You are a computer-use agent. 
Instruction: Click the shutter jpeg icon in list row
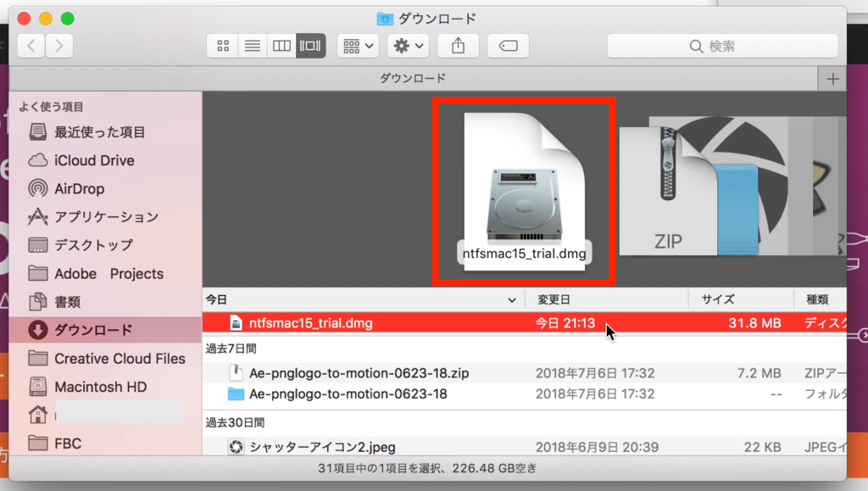[236, 447]
